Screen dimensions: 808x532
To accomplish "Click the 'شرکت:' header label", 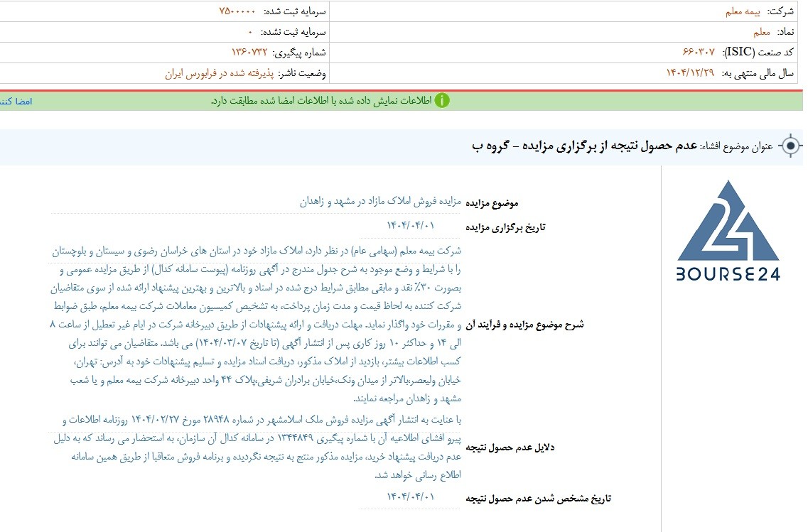I will (x=780, y=11).
